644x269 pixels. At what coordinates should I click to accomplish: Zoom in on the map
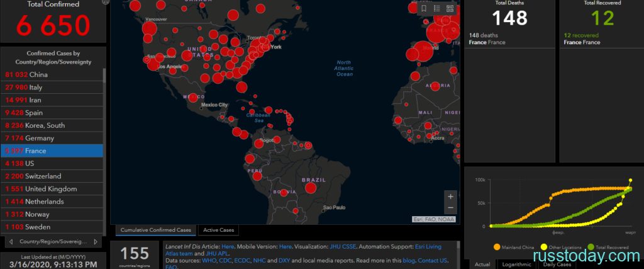coord(450,197)
